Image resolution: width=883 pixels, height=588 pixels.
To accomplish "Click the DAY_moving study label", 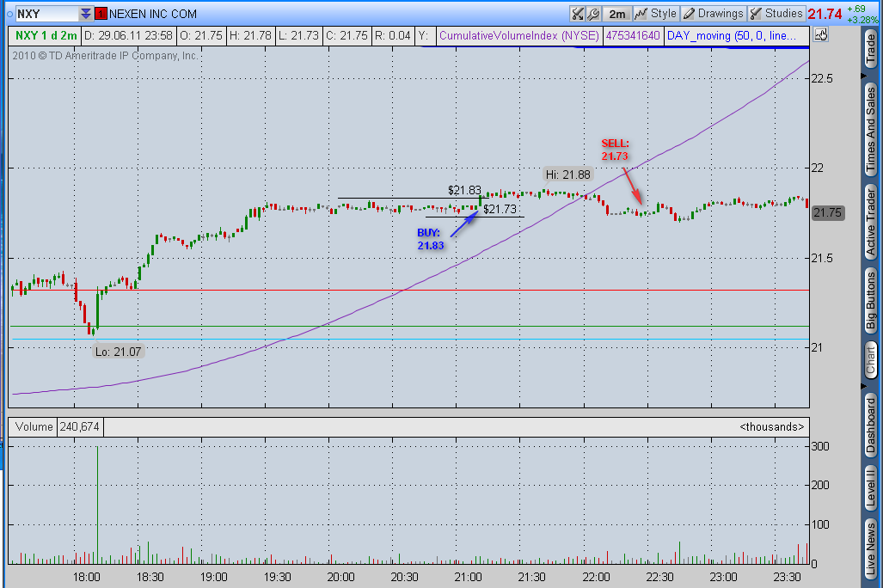I will pos(731,35).
